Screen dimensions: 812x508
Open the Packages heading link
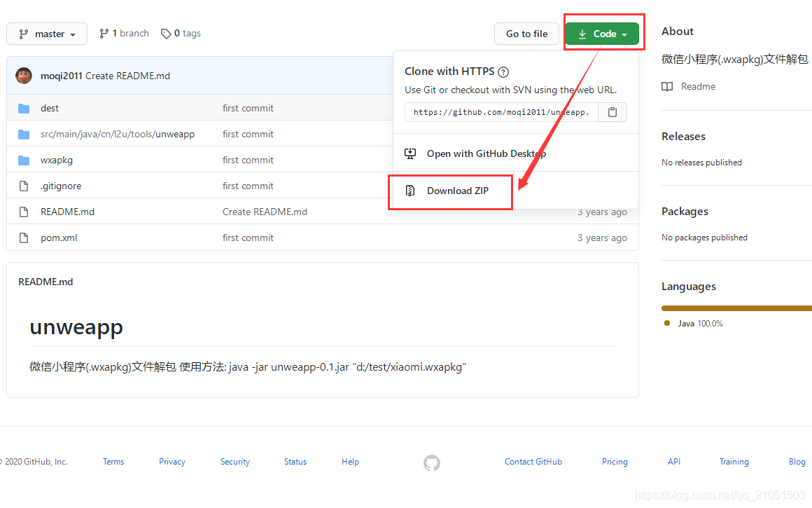coord(685,212)
